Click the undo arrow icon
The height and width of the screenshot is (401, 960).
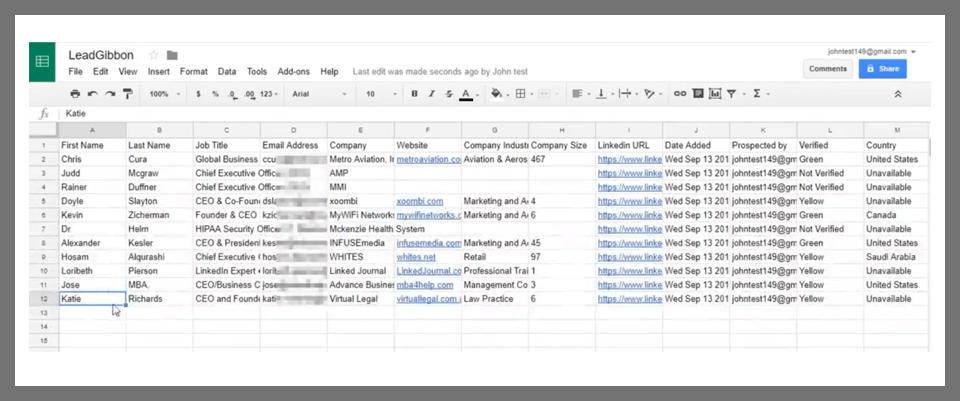(x=93, y=94)
